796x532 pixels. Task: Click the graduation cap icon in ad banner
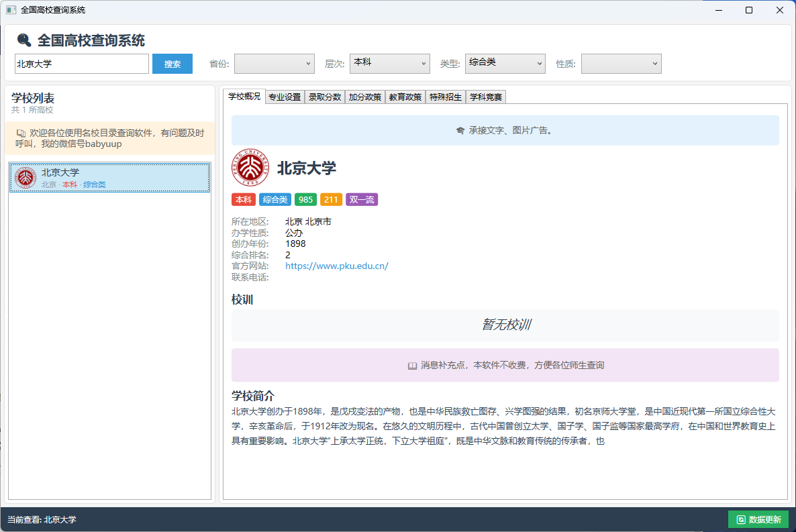(460, 130)
